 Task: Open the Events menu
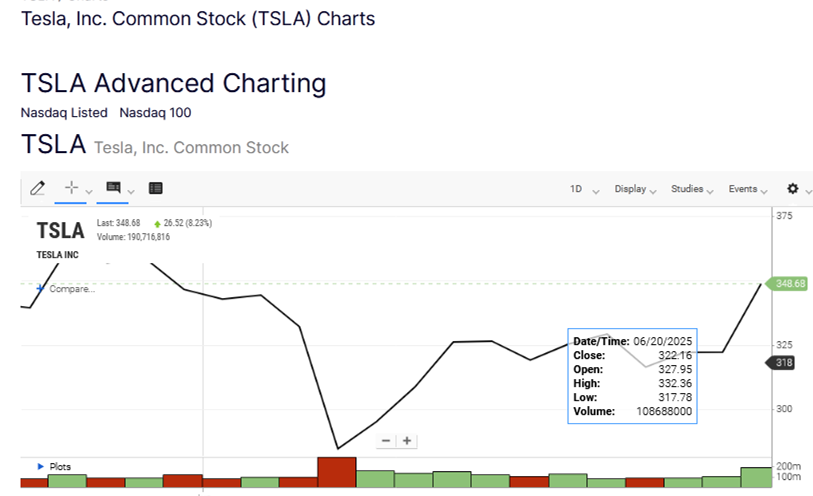coord(748,189)
